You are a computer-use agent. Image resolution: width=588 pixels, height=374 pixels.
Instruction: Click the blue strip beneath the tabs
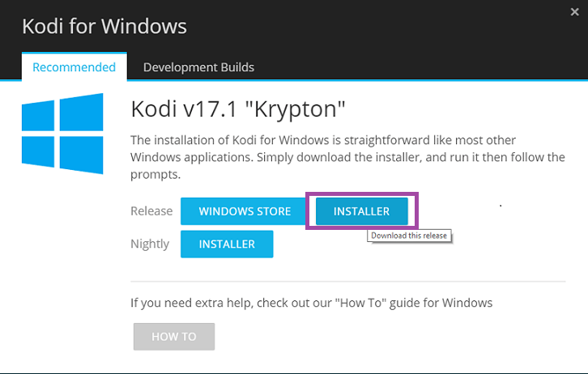click(356, 80)
